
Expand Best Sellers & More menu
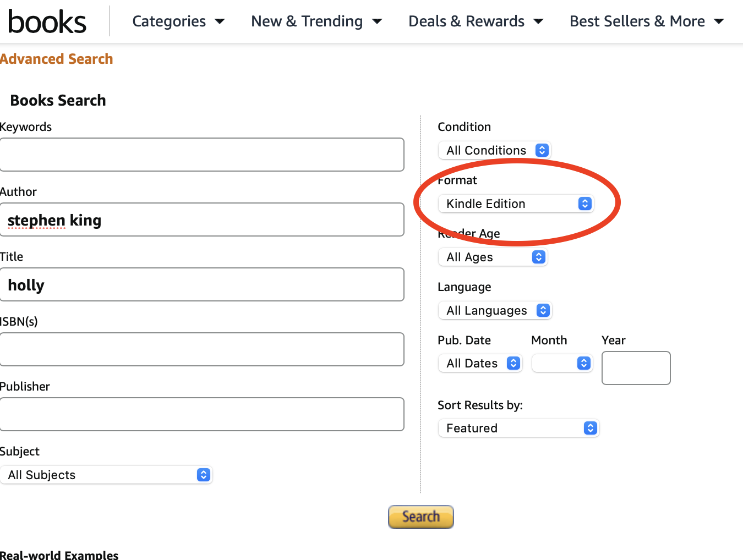[x=646, y=21]
